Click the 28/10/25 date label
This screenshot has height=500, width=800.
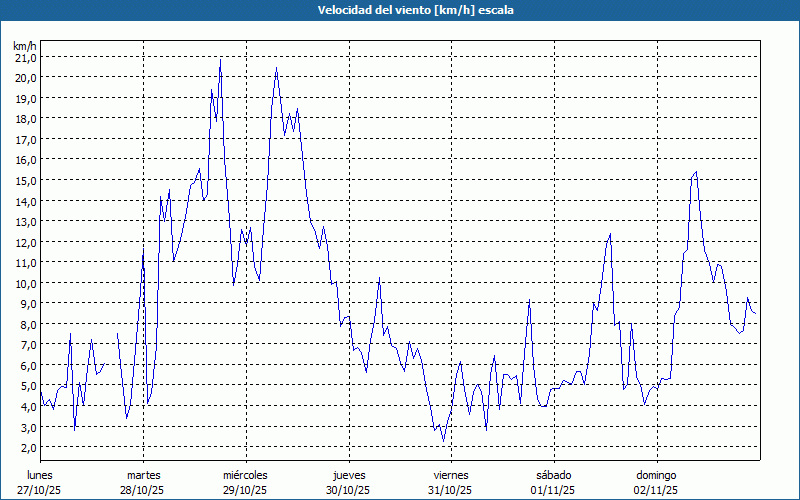142,491
